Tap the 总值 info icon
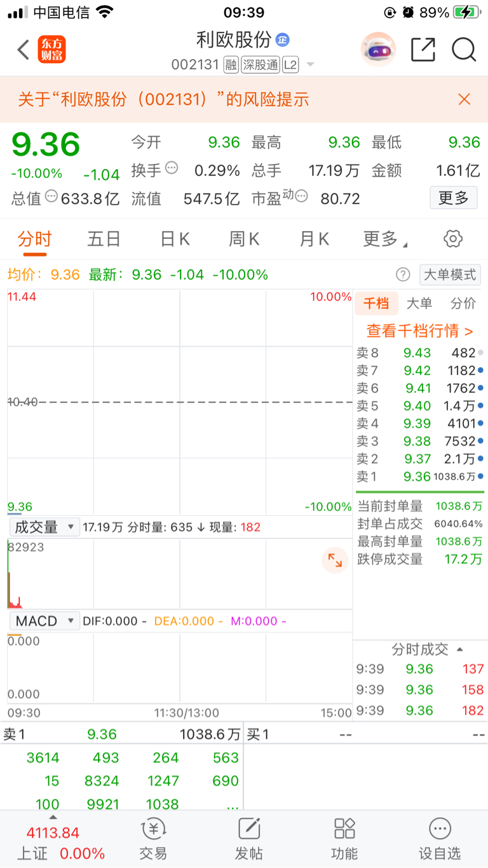The image size is (488, 868). click(51, 196)
